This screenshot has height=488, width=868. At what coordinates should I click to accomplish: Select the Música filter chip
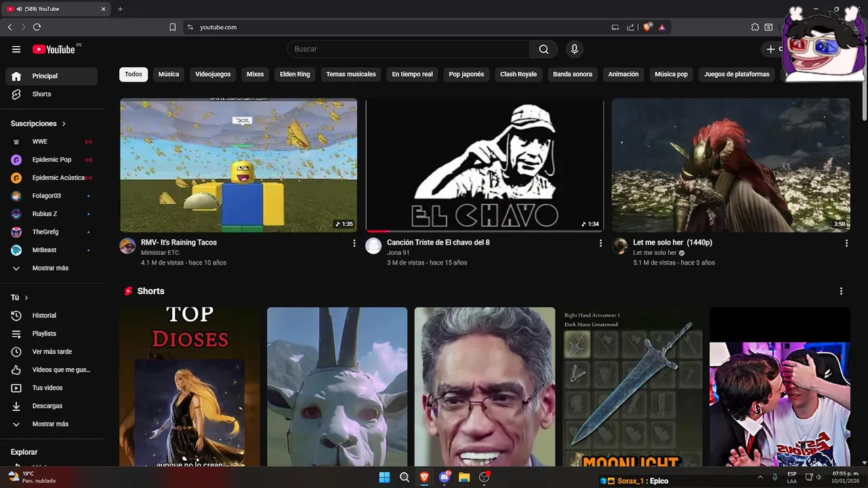click(169, 75)
